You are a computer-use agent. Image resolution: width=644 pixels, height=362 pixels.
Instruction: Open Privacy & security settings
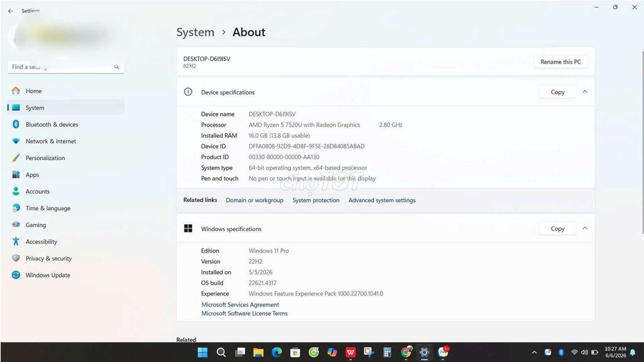click(x=65, y=258)
